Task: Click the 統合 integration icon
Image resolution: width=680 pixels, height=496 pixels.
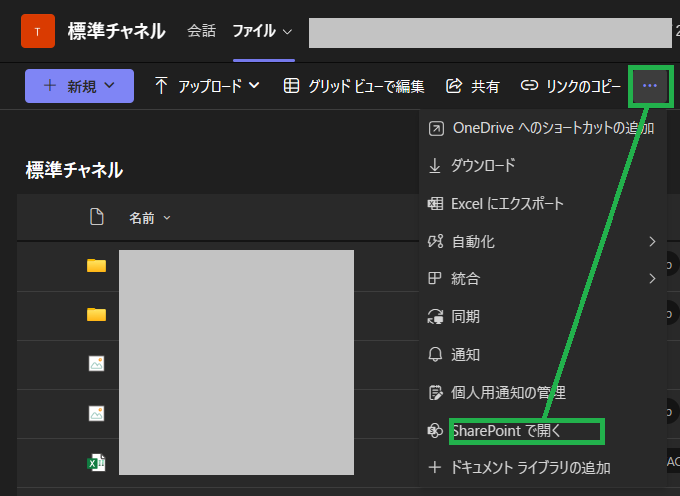Action: pos(435,278)
